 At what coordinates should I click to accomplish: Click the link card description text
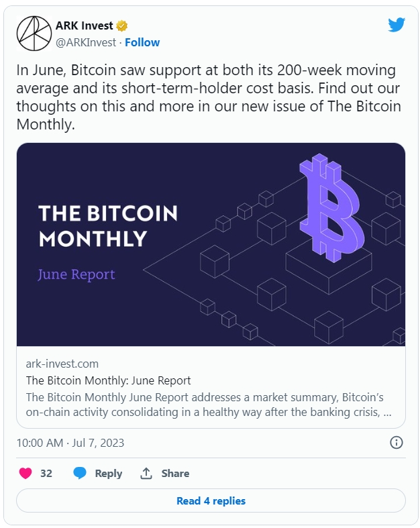point(209,405)
